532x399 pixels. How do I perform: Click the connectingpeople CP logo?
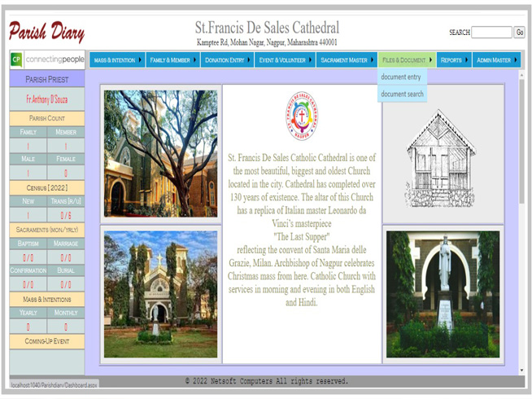click(47, 60)
